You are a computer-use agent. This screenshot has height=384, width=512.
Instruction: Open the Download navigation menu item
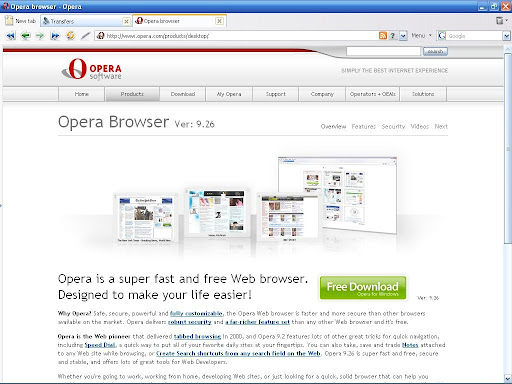click(183, 94)
